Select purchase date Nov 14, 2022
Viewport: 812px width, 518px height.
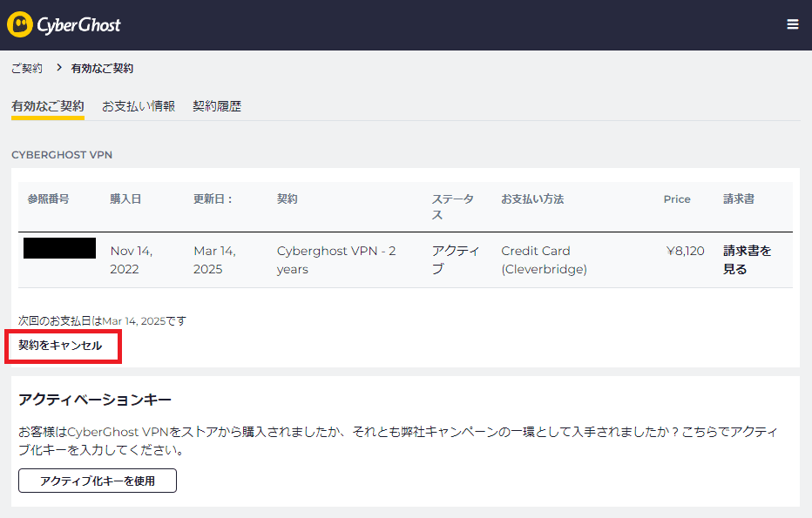pyautogui.click(x=131, y=259)
